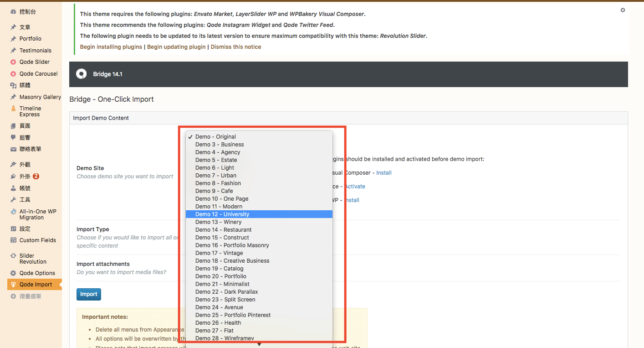
Task: Dismiss the notice with the X icon
Action: point(623,10)
